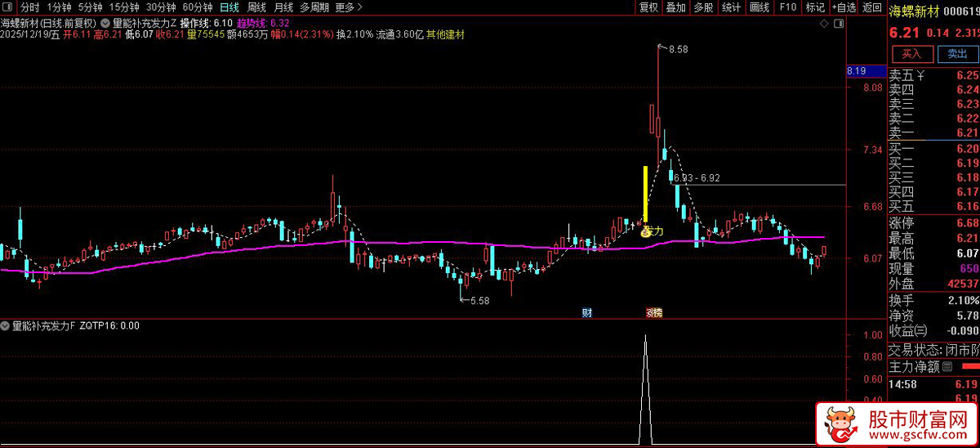Expand the 量能补充发力Z indicator dropdown arrow

(105, 25)
